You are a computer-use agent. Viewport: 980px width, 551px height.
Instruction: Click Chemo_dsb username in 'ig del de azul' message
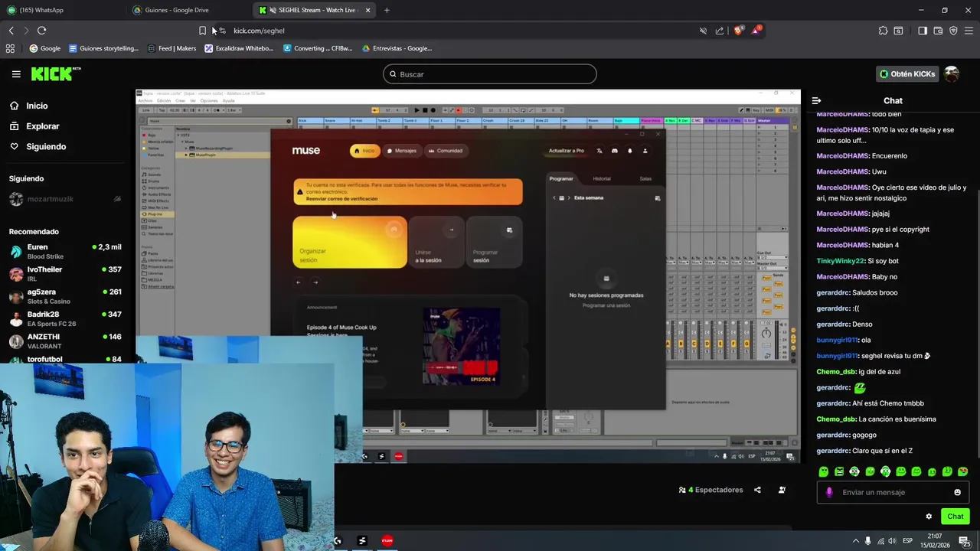coord(836,372)
